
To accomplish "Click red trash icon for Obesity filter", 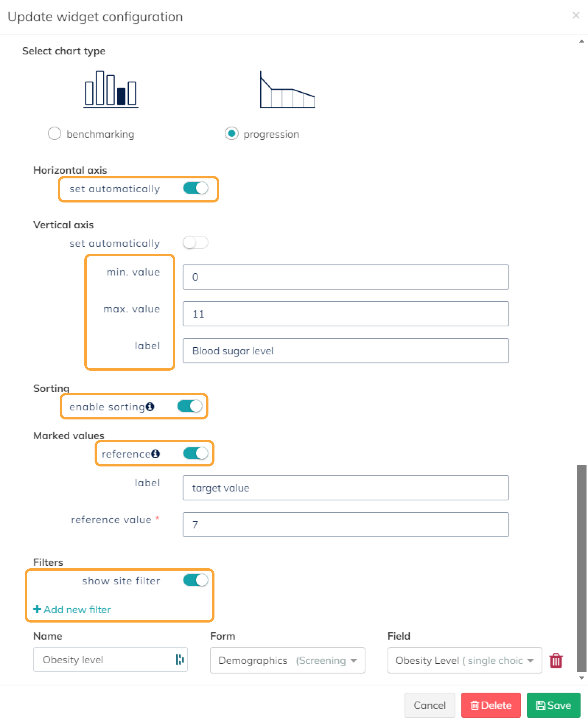I will tap(556, 660).
